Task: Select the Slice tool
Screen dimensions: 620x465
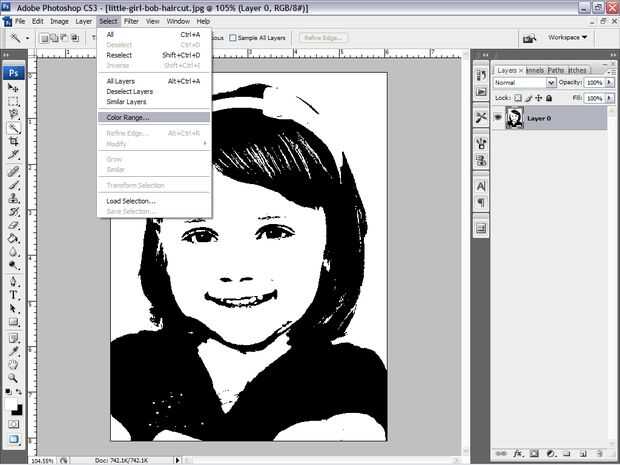Action: pyautogui.click(x=13, y=154)
